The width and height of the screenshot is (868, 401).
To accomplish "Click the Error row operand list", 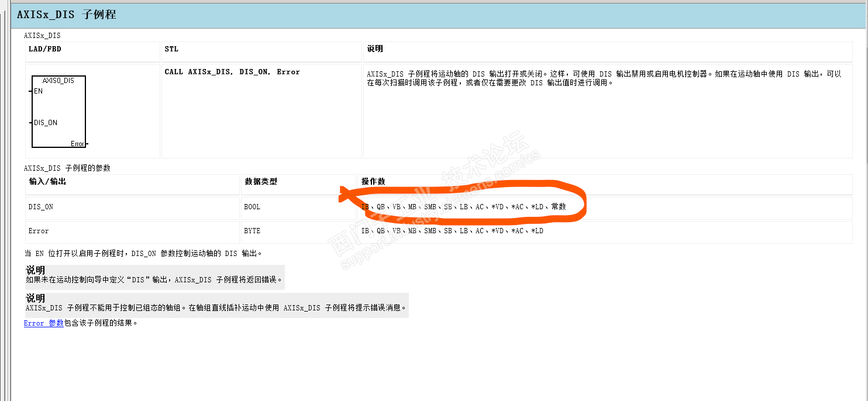I will click(452, 231).
